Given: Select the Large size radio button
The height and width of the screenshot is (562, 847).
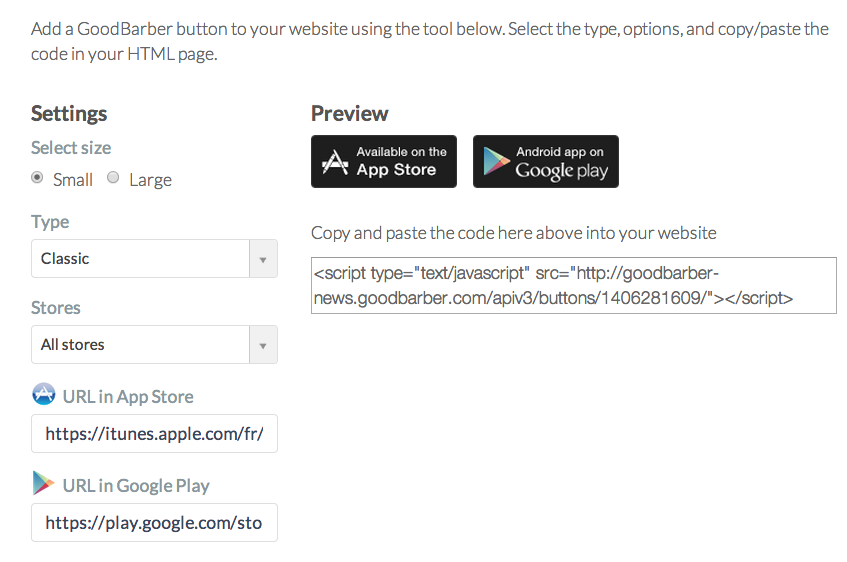Looking at the screenshot, I should 113,178.
